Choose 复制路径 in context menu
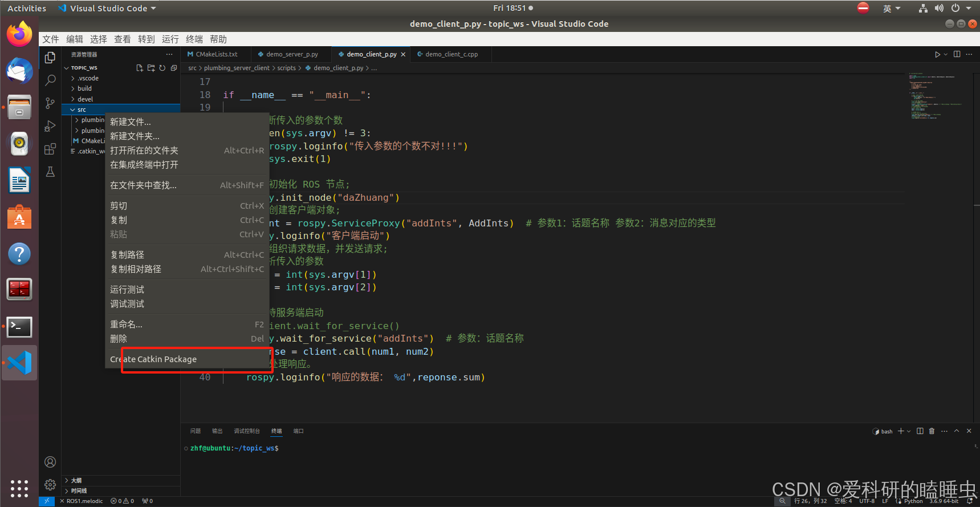 pyautogui.click(x=187, y=255)
